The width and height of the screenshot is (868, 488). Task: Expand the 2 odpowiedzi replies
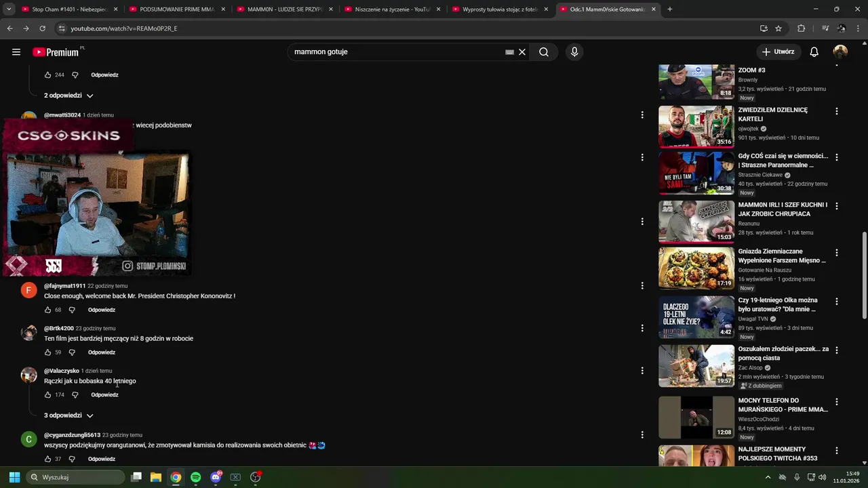[68, 96]
